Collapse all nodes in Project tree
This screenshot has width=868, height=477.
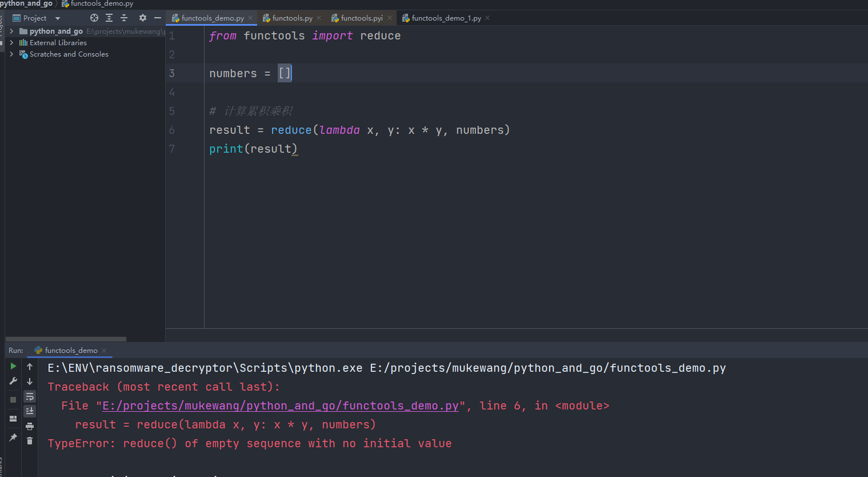pyautogui.click(x=124, y=17)
